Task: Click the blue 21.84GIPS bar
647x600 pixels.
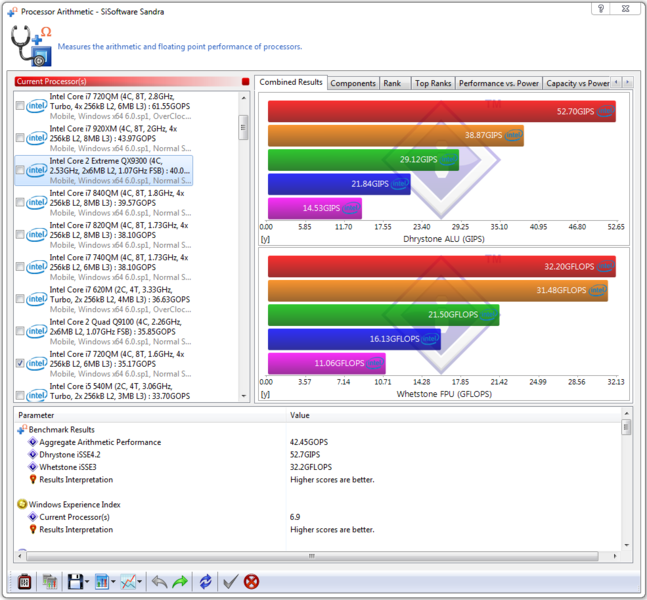Action: pyautogui.click(x=339, y=184)
